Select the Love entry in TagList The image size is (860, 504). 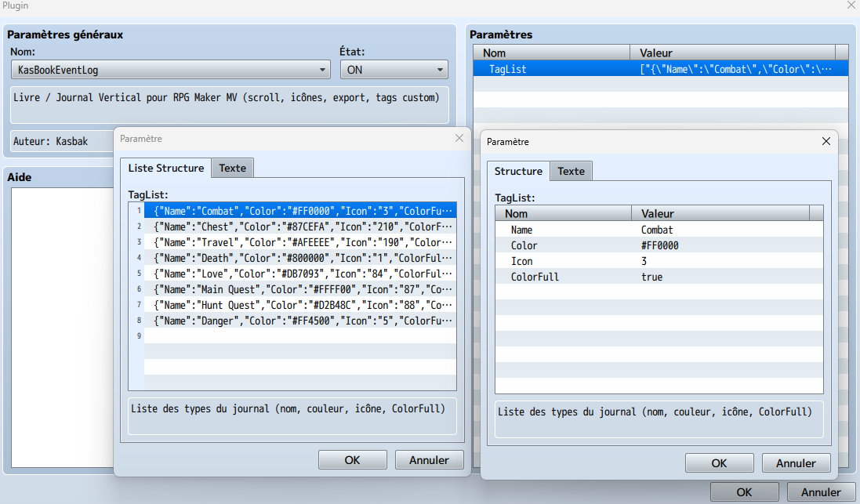300,274
